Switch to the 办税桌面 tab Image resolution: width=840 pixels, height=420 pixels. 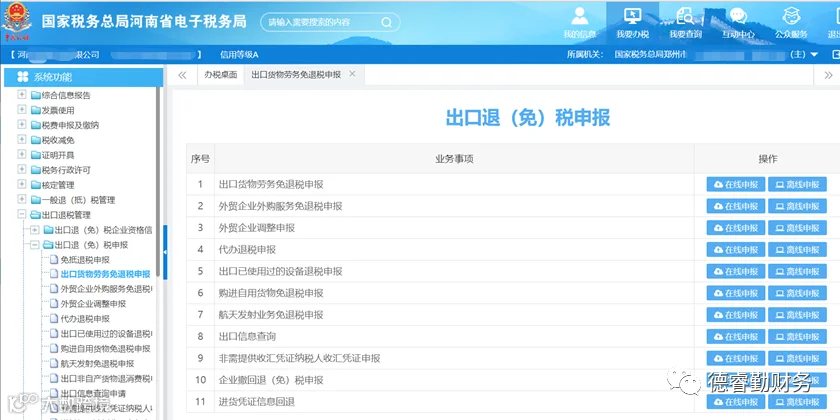(x=220, y=75)
